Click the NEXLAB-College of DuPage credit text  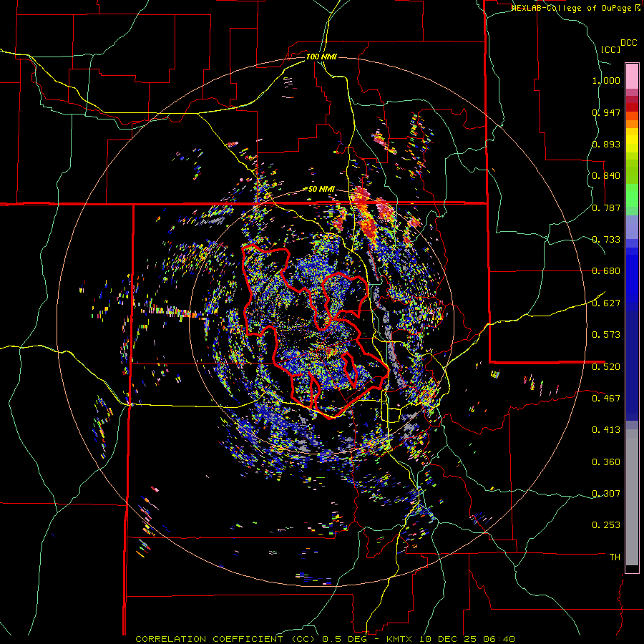(576, 8)
